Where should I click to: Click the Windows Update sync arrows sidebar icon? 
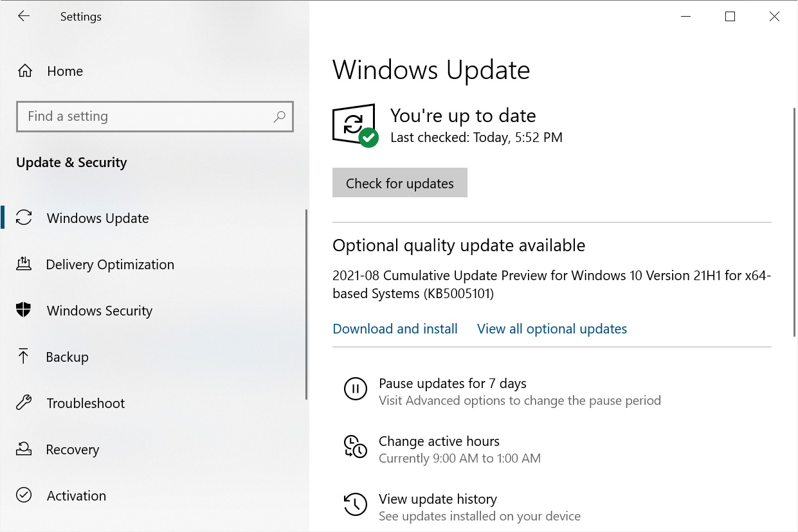[24, 218]
